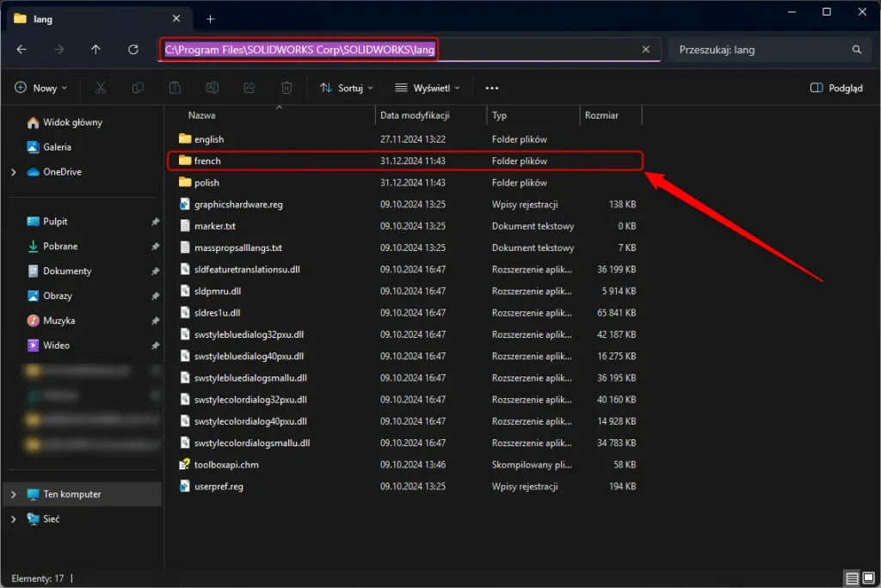The image size is (881, 588).
Task: Open the Wyświetl view dropdown
Action: coord(428,88)
